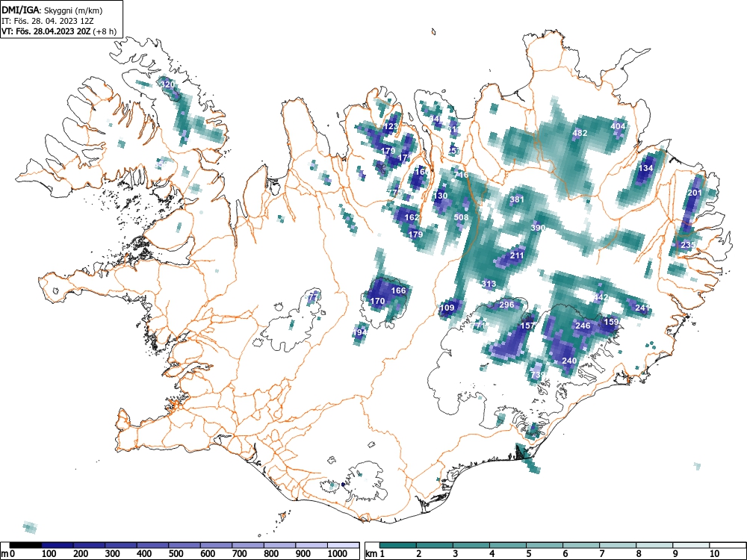Click the '313' visibility value on the map
The width and height of the screenshot is (747, 560).
click(489, 284)
